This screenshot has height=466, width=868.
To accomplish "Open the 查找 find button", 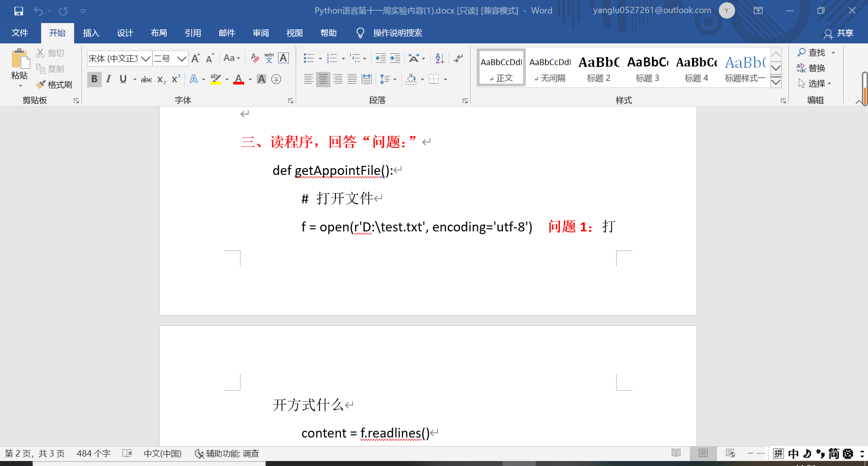I will click(x=811, y=53).
